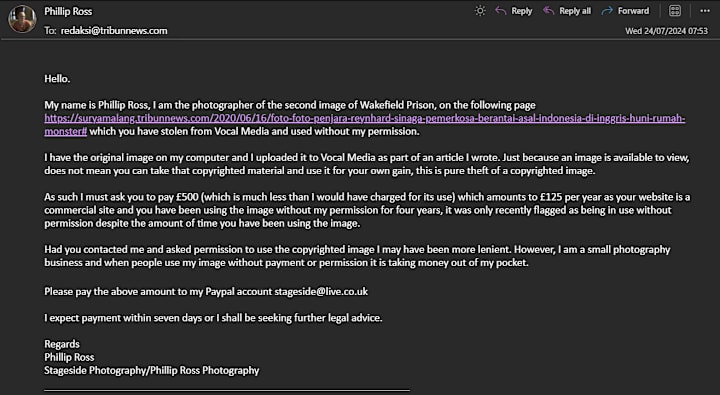Click the Reply arrow icon
720x395 pixels.
click(501, 11)
